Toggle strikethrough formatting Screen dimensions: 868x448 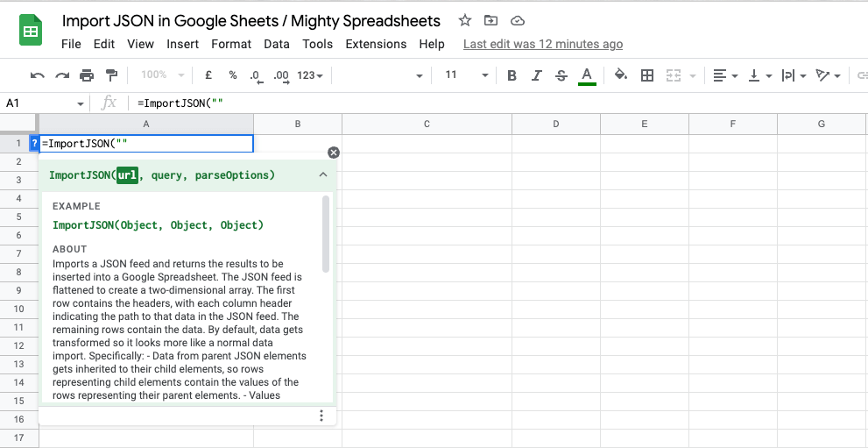pos(561,75)
